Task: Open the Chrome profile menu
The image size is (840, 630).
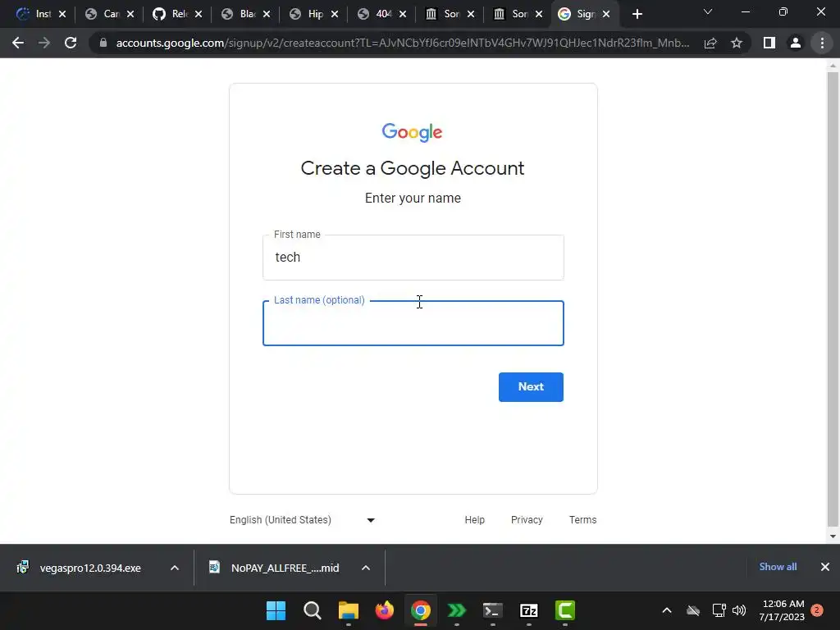Action: pyautogui.click(x=796, y=43)
